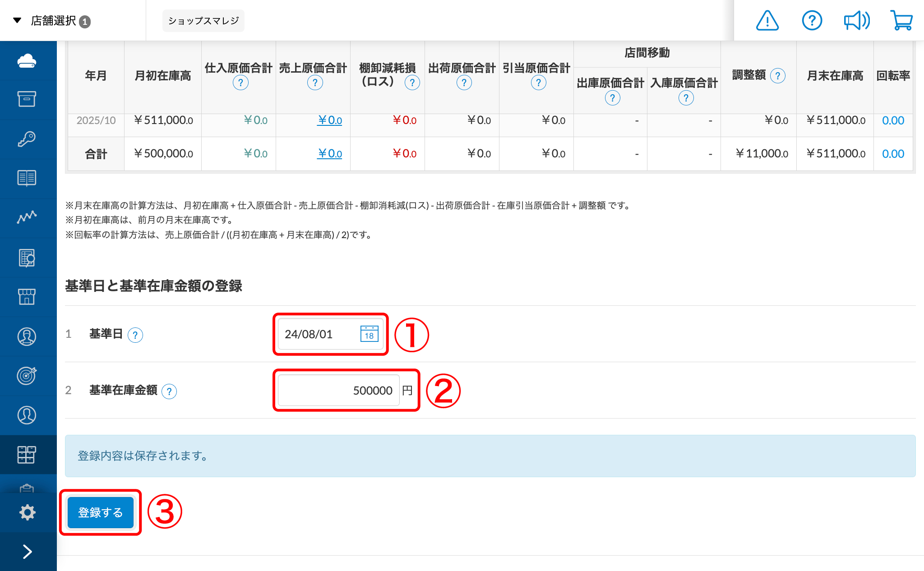Click the 登録する button
Viewport: 924px width, 571px height.
click(x=100, y=513)
